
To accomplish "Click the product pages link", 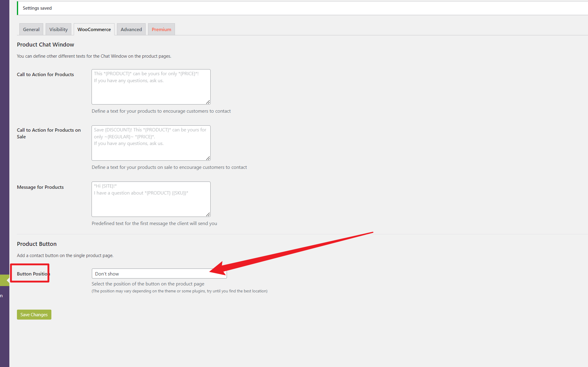I will [157, 56].
